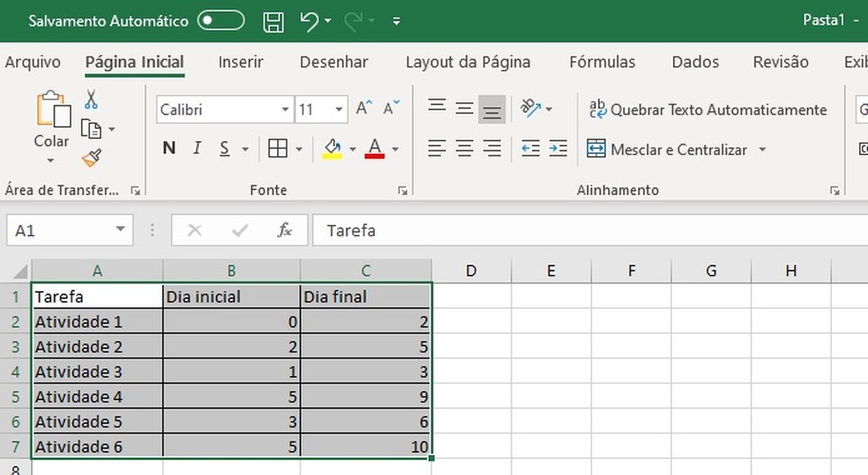
Task: Center align text horizontally
Action: click(465, 148)
